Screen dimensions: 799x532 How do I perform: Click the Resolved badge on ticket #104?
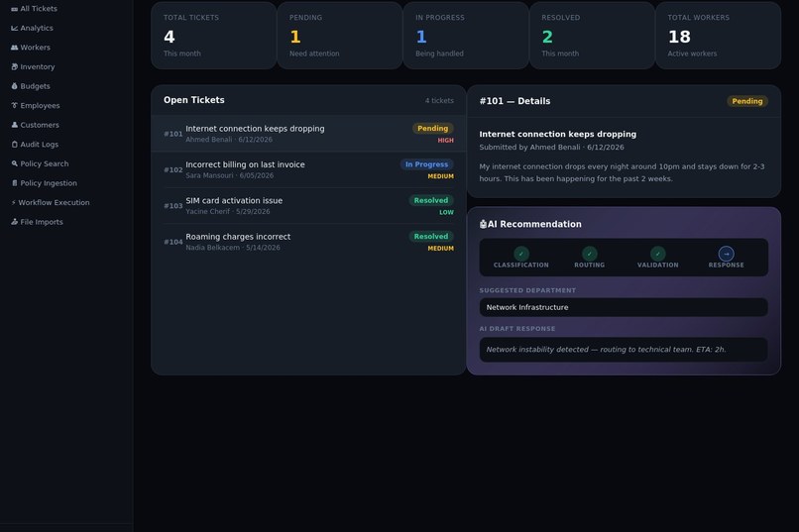[x=431, y=236]
